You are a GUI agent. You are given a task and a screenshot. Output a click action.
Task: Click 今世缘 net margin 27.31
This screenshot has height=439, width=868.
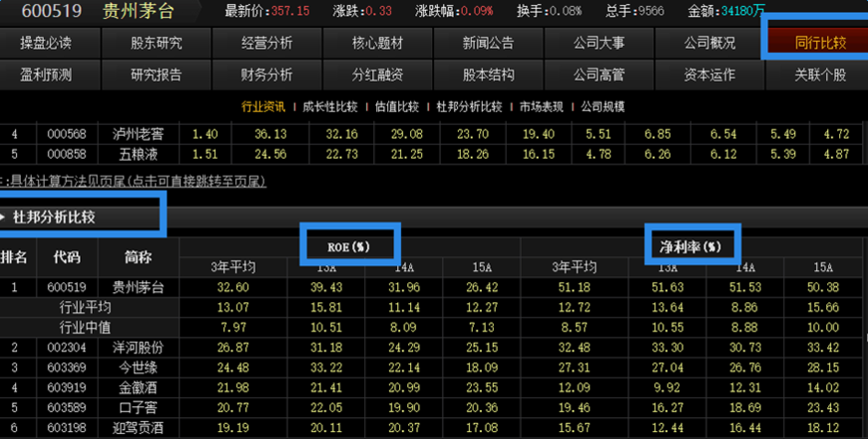[x=574, y=367]
